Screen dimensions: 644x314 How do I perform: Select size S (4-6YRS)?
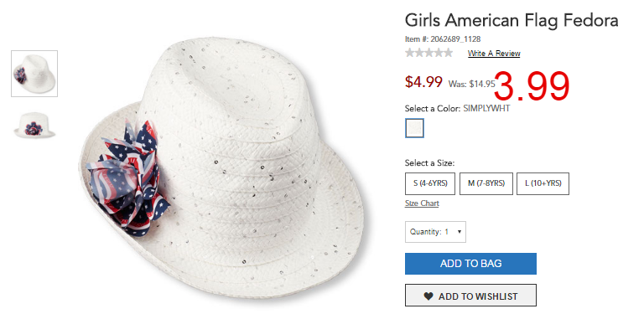[430, 183]
